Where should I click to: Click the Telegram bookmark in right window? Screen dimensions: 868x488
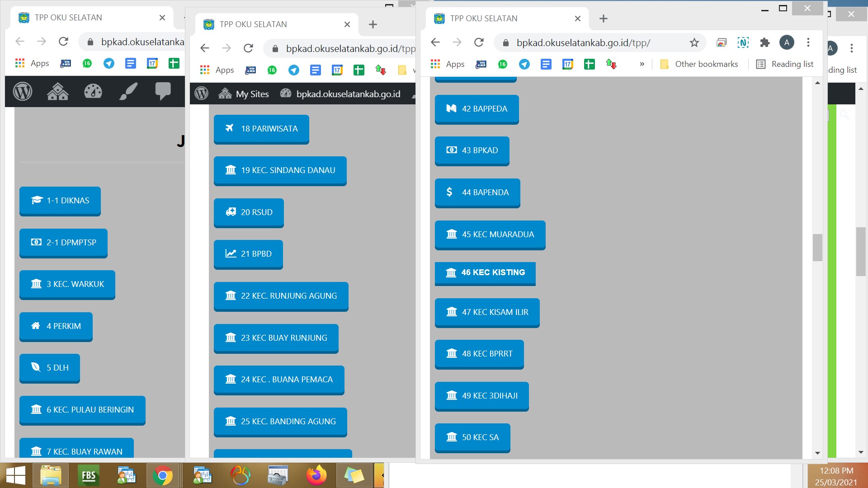pos(524,64)
